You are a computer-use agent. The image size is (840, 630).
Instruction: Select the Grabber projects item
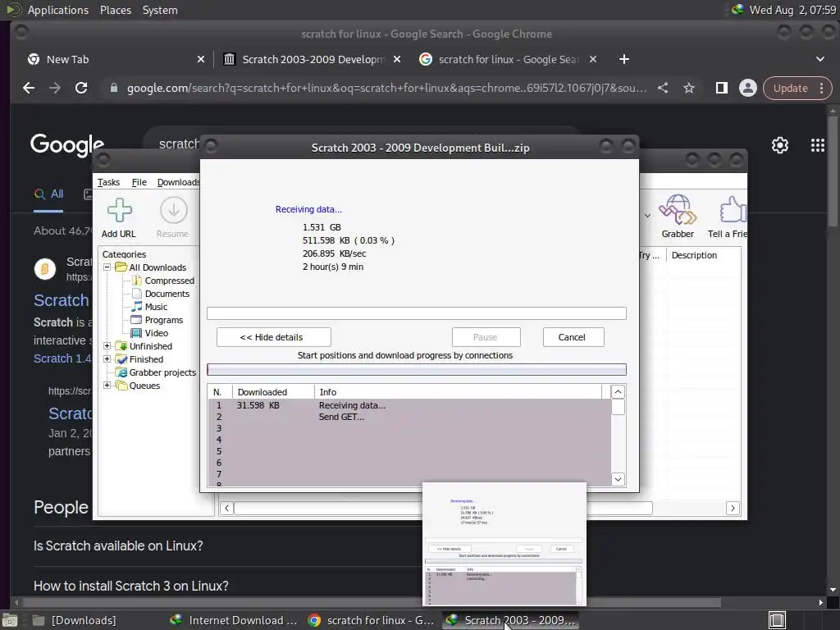point(162,372)
